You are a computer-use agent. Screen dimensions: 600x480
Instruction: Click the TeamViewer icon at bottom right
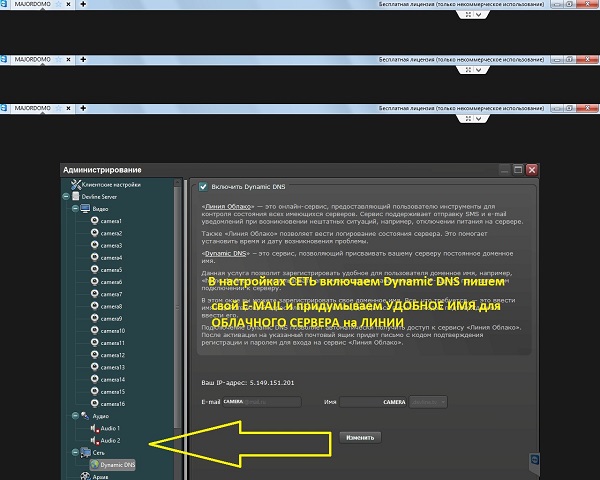click(535, 459)
